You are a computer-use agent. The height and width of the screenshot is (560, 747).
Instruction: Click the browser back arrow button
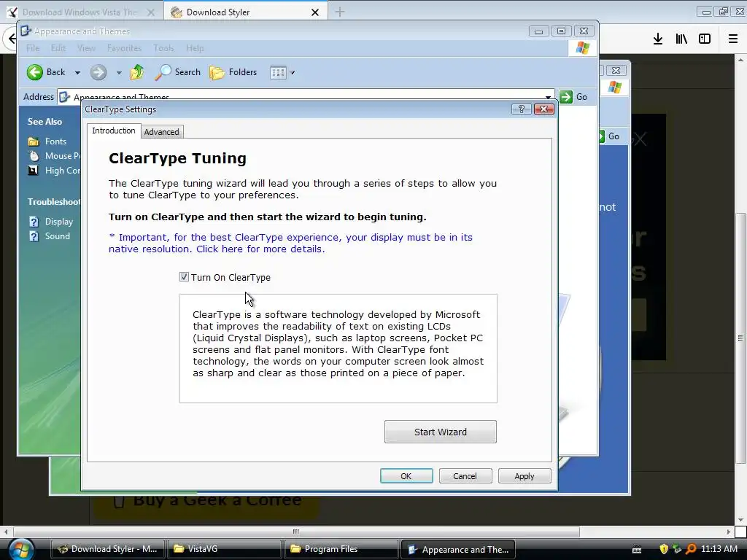tap(12, 39)
